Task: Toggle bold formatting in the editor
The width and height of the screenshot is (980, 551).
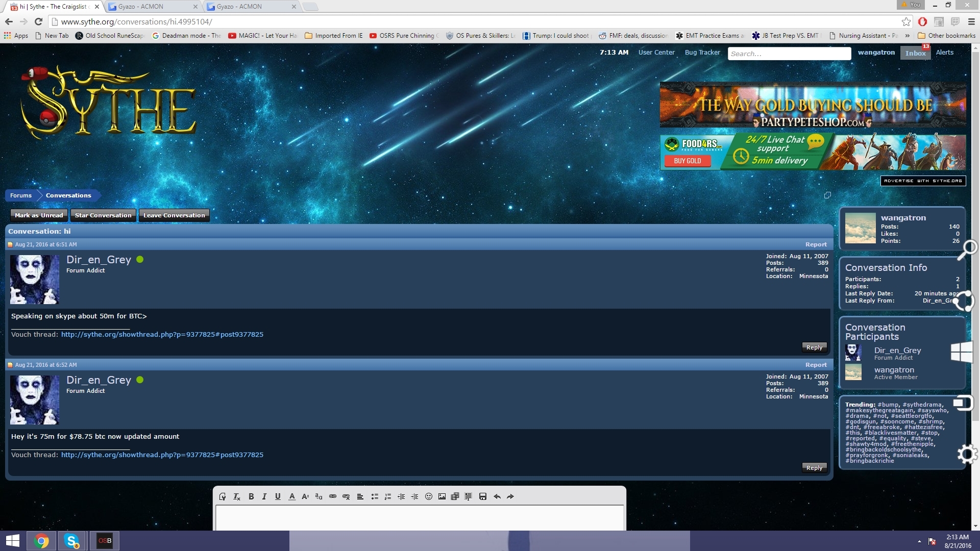Action: 251,496
